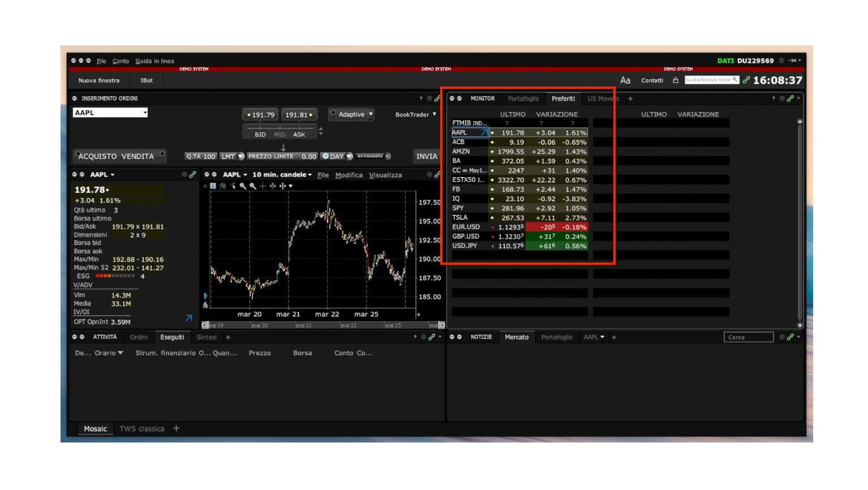Click the blue horizontal expand chart icon
This screenshot has height=490, width=868.
(273, 186)
